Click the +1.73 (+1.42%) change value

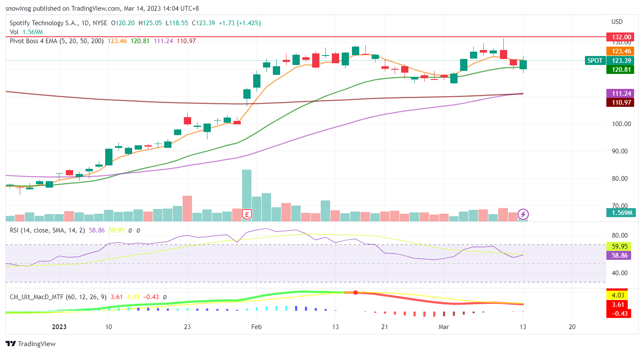pos(239,23)
